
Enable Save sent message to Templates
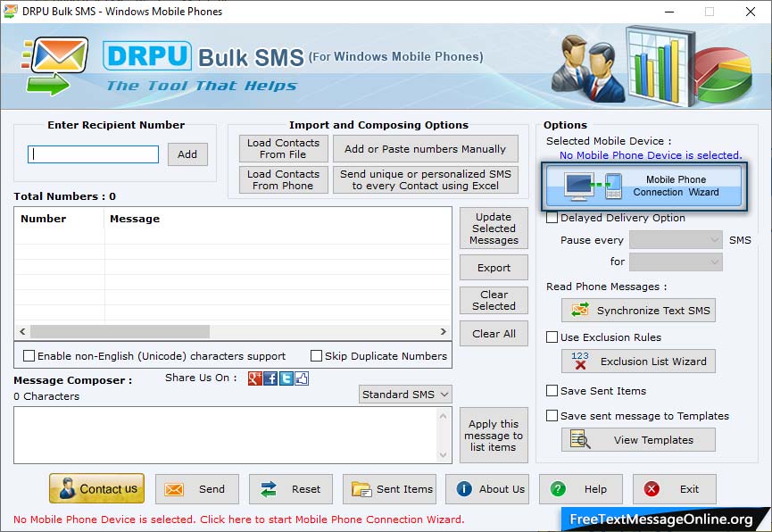[552, 416]
